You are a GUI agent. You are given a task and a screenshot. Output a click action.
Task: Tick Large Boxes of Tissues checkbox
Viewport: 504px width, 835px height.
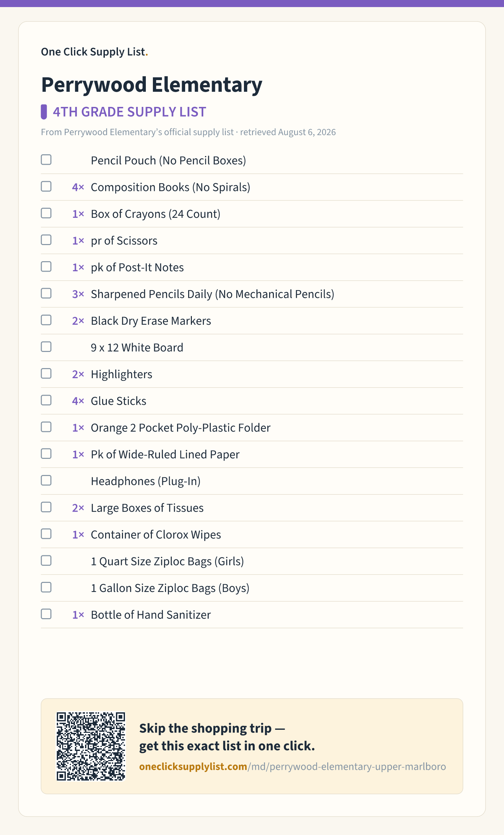point(46,507)
